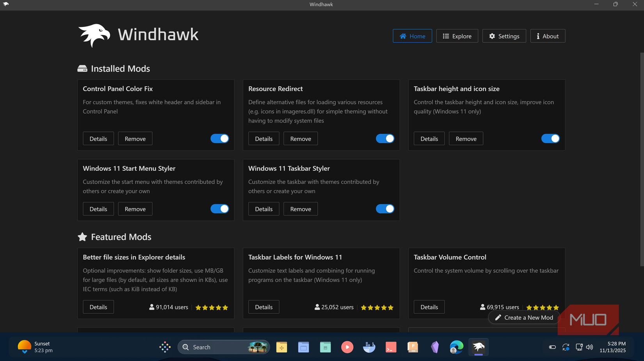Screen dimensions: 644x361
Task: Open the terminal app in the taskbar
Action: (x=391, y=347)
